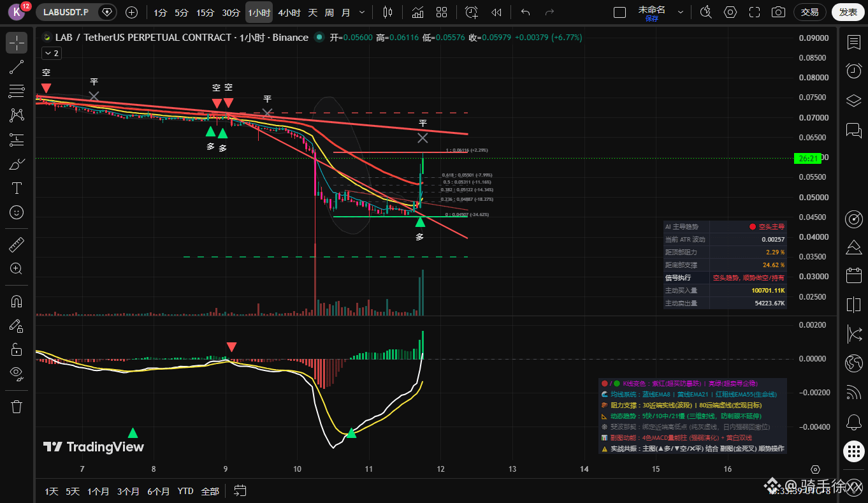Open the layout name dropdown arrow

coord(681,12)
